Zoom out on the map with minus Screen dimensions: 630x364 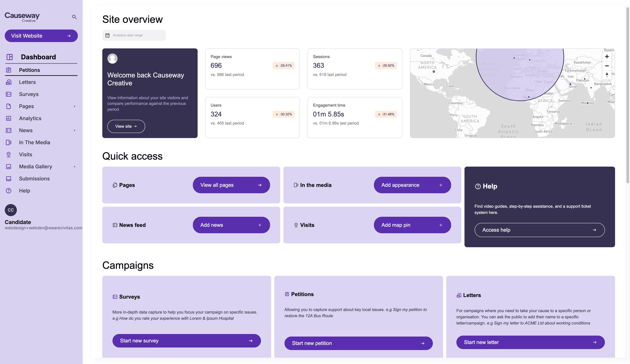click(x=607, y=66)
